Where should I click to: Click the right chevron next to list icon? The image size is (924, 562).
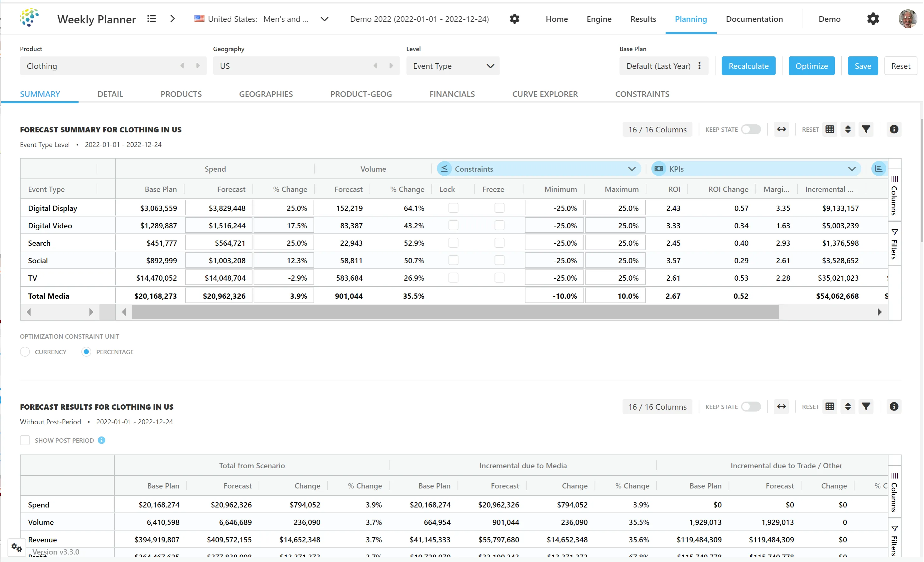tap(172, 19)
